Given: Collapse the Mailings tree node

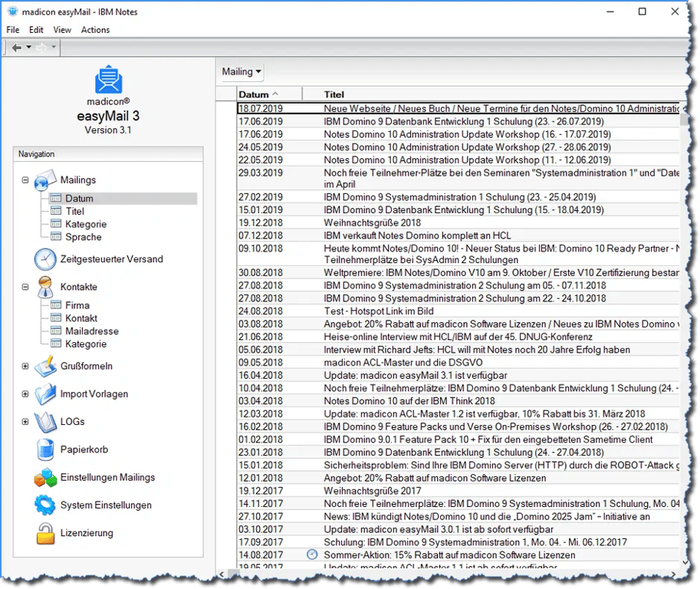Looking at the screenshot, I should point(25,180).
